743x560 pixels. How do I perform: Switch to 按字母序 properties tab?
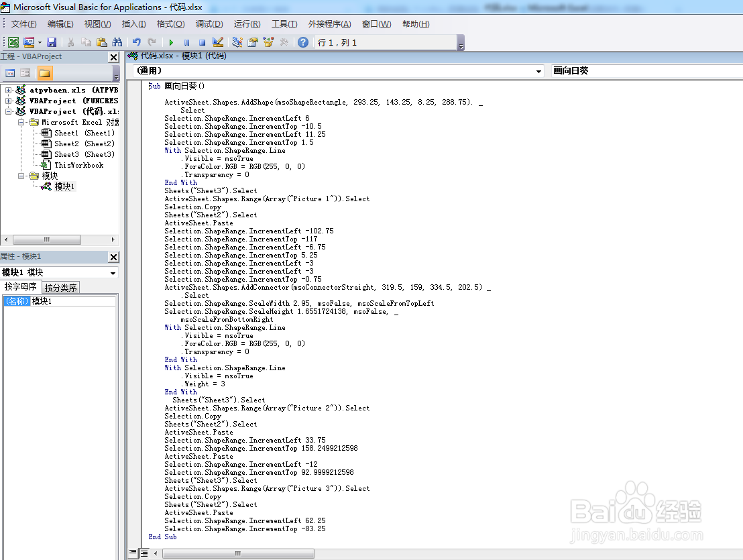click(21, 286)
